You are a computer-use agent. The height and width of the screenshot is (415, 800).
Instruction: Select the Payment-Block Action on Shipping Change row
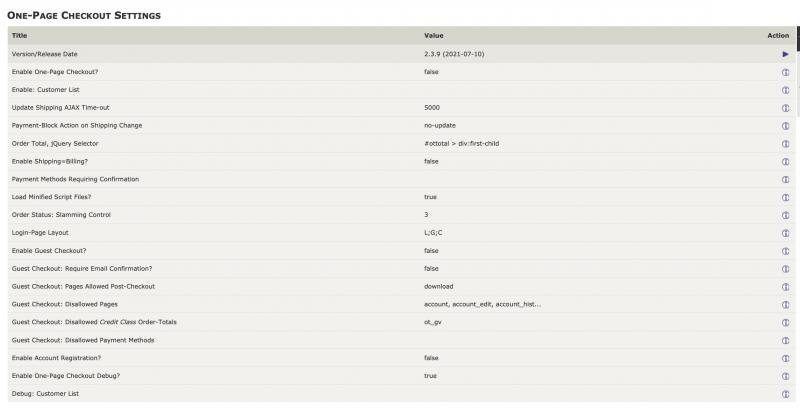(401, 126)
